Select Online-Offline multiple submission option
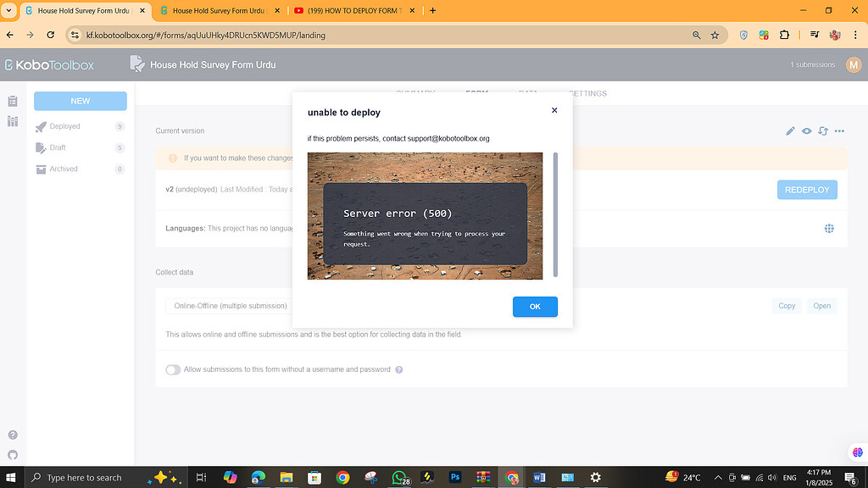Screen dimensions: 868x488 click(227, 306)
